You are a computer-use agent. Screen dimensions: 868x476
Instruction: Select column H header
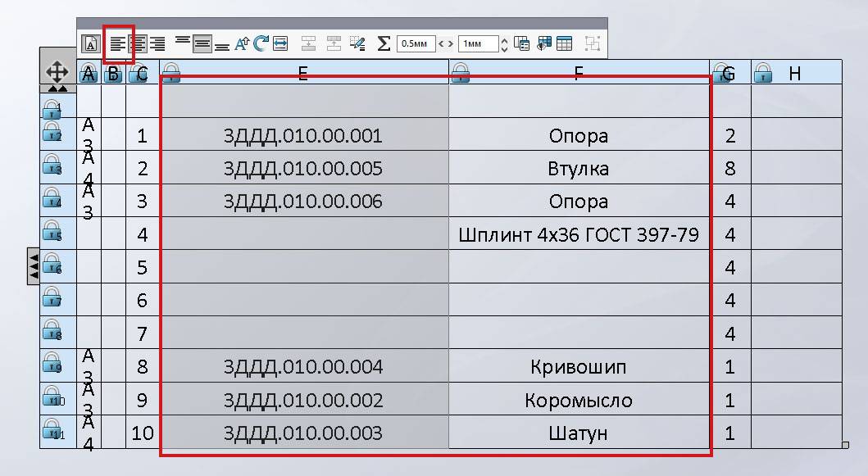pos(794,74)
